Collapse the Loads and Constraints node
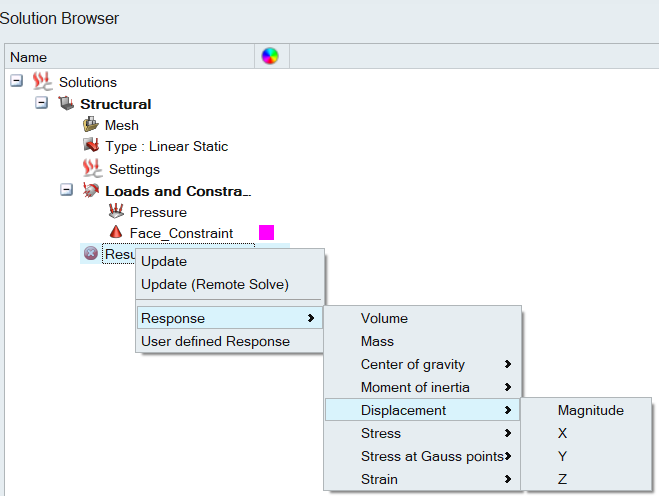 [66, 190]
